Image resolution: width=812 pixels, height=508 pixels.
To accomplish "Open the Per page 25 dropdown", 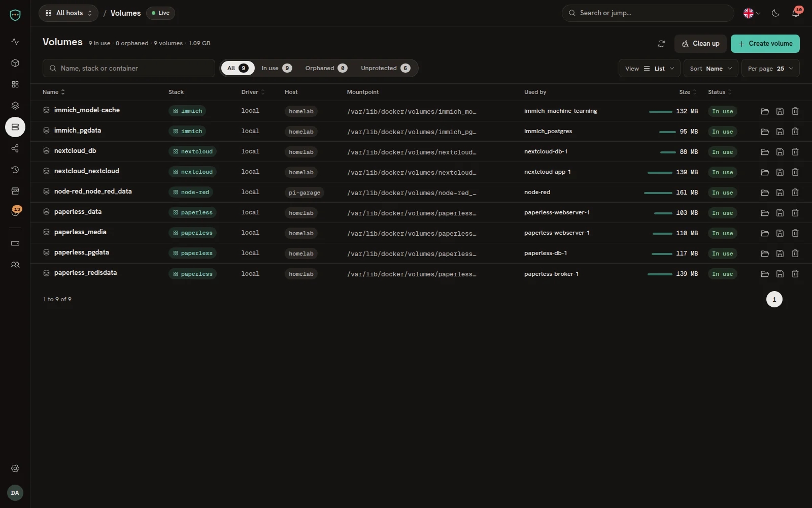I will pos(770,69).
